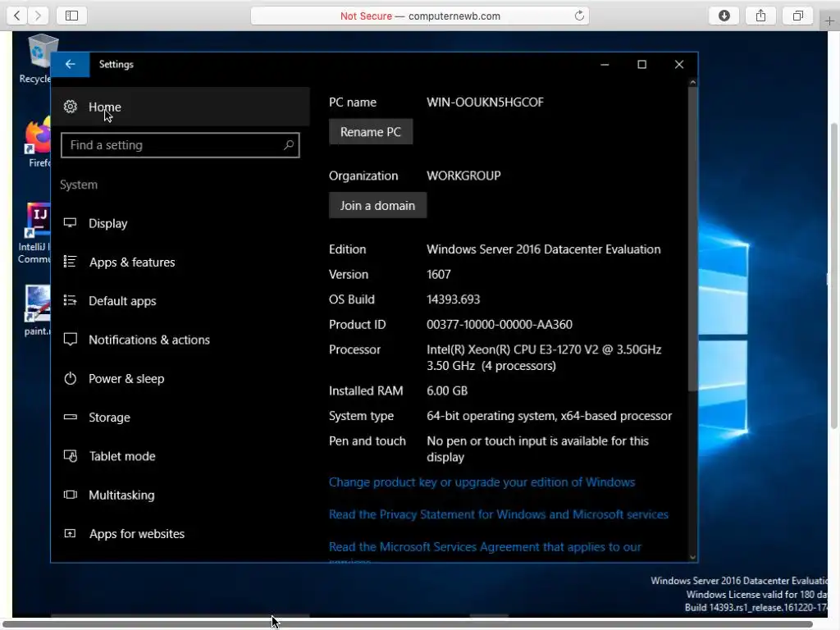Open Apps for websites

(180, 533)
